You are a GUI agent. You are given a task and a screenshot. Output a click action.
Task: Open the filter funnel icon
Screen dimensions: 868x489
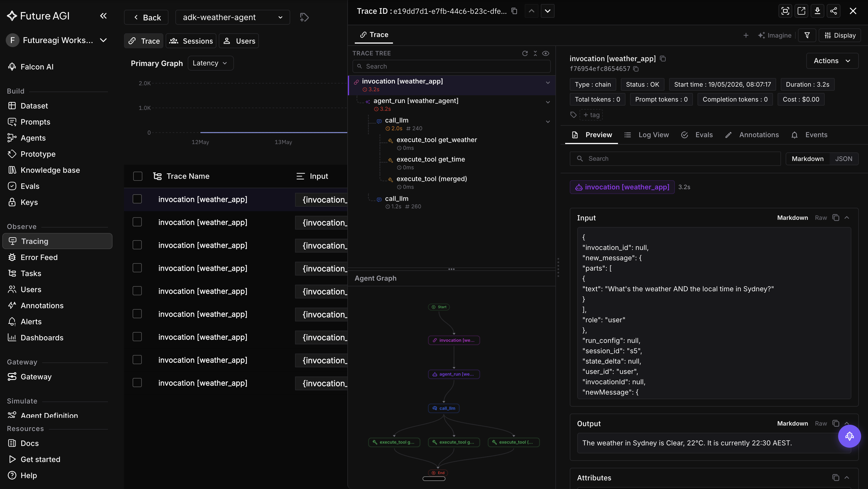tap(807, 35)
